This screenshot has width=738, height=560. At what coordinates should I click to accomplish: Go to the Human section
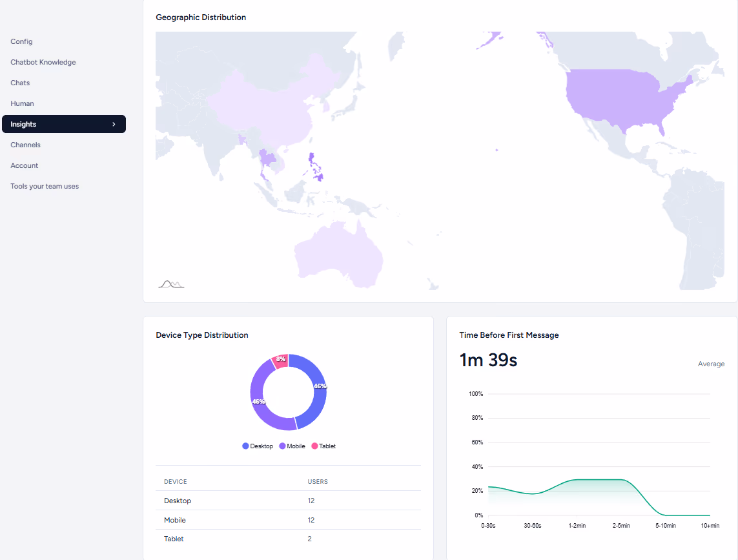pos(22,103)
